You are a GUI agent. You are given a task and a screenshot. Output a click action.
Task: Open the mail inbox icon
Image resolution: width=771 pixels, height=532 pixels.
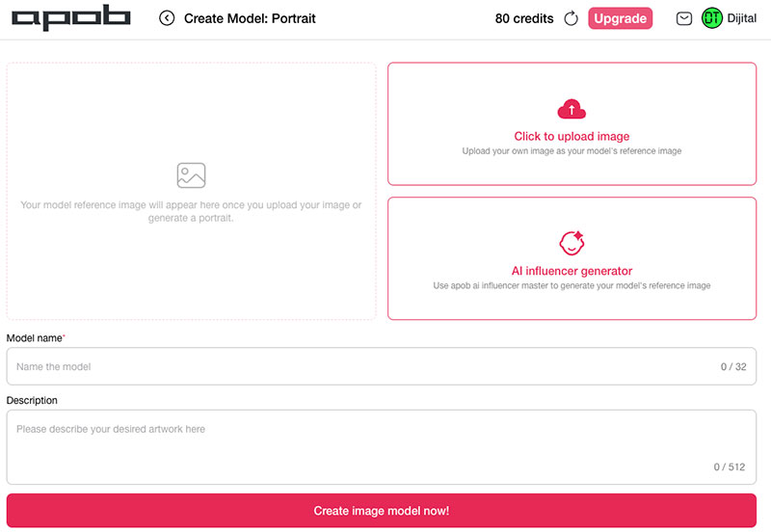point(684,18)
